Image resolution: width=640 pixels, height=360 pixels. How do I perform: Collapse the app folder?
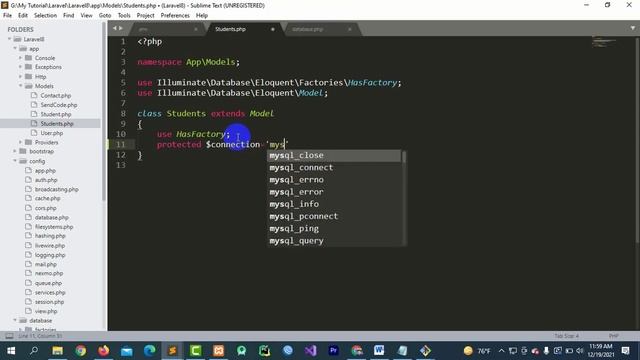15,49
